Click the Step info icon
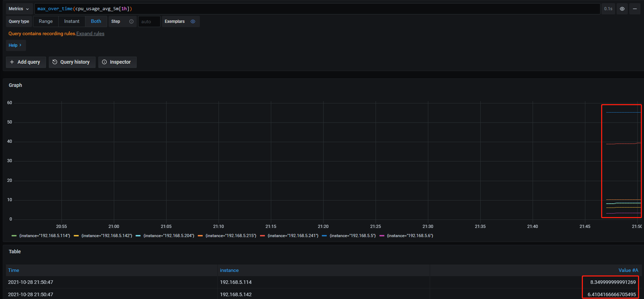644x299 pixels. coord(131,21)
